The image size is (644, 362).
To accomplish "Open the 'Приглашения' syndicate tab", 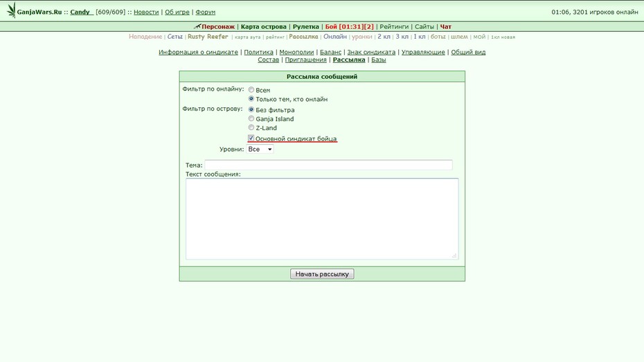I will pyautogui.click(x=306, y=60).
